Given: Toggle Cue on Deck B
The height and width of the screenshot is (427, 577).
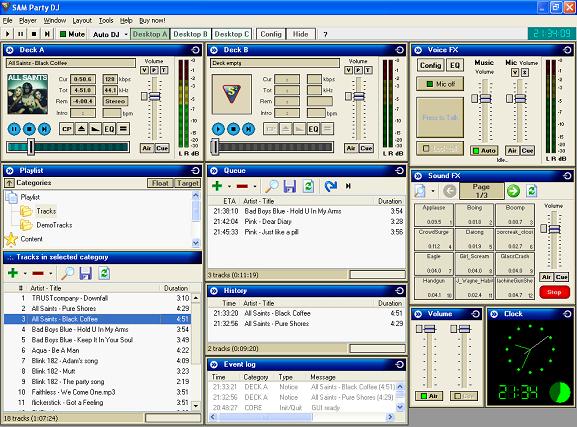Looking at the screenshot, I should 366,148.
